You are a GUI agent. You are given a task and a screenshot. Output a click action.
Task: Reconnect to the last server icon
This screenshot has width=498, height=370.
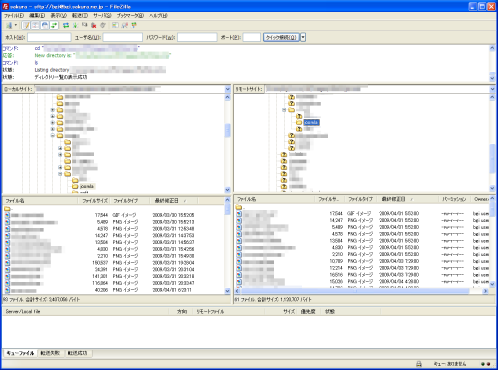click(x=103, y=25)
